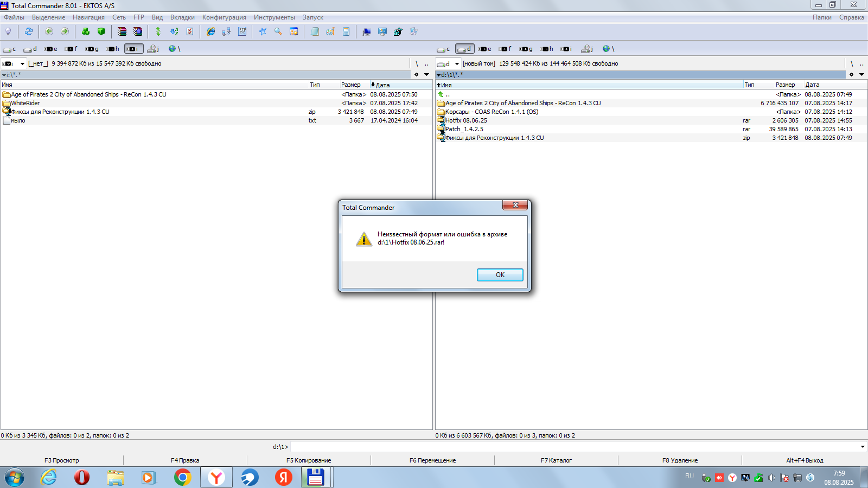The width and height of the screenshot is (868, 488).
Task: Open Opera from taskbar
Action: coord(82,478)
